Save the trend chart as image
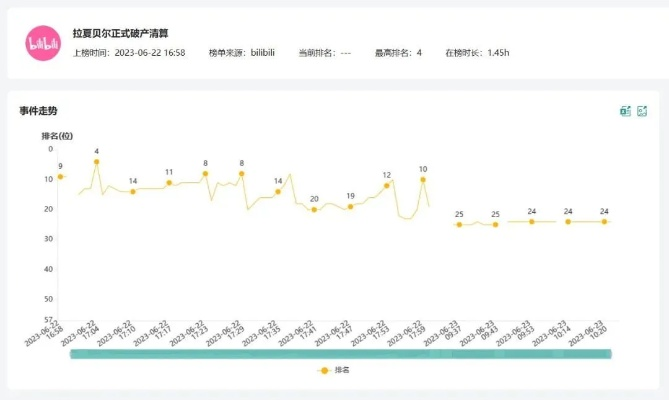669x400 pixels. pyautogui.click(x=642, y=111)
